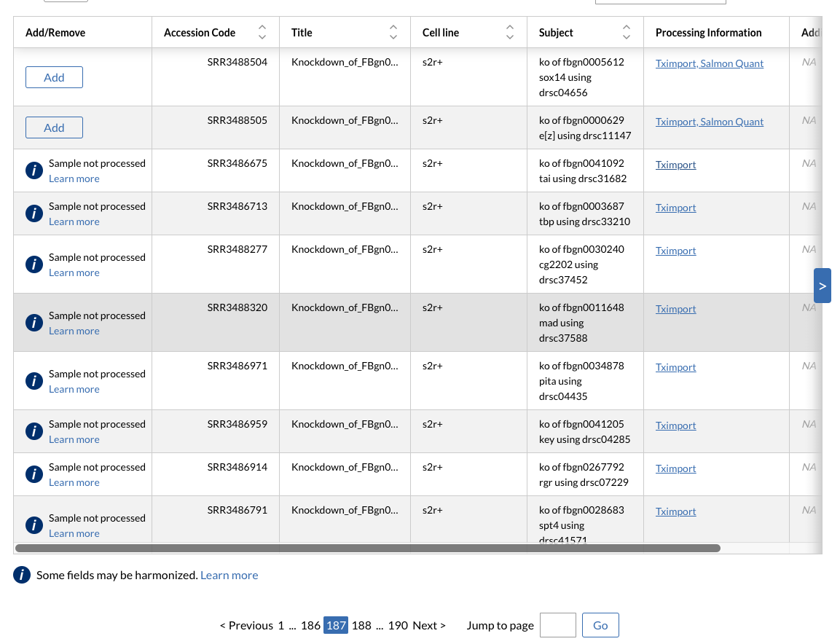Open Tximport link in SRR3486791 row
Image resolution: width=840 pixels, height=644 pixels.
tap(675, 511)
